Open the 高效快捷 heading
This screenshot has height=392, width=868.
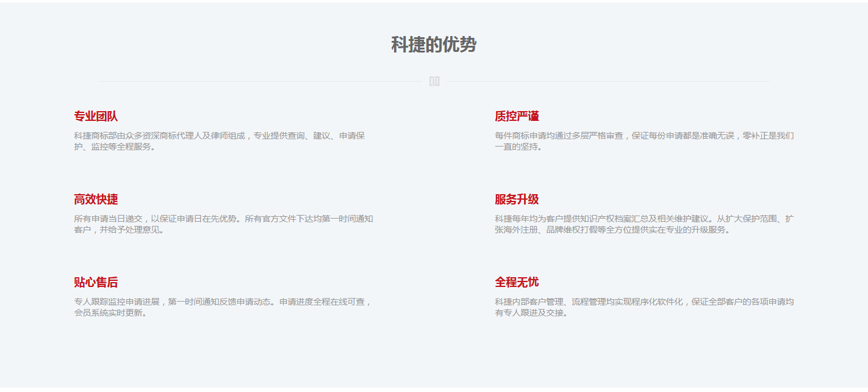point(96,199)
